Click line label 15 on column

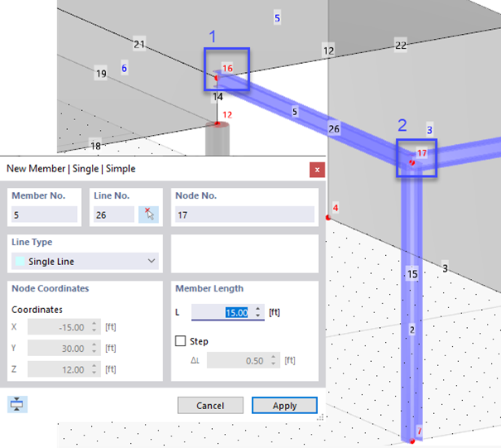(x=412, y=274)
